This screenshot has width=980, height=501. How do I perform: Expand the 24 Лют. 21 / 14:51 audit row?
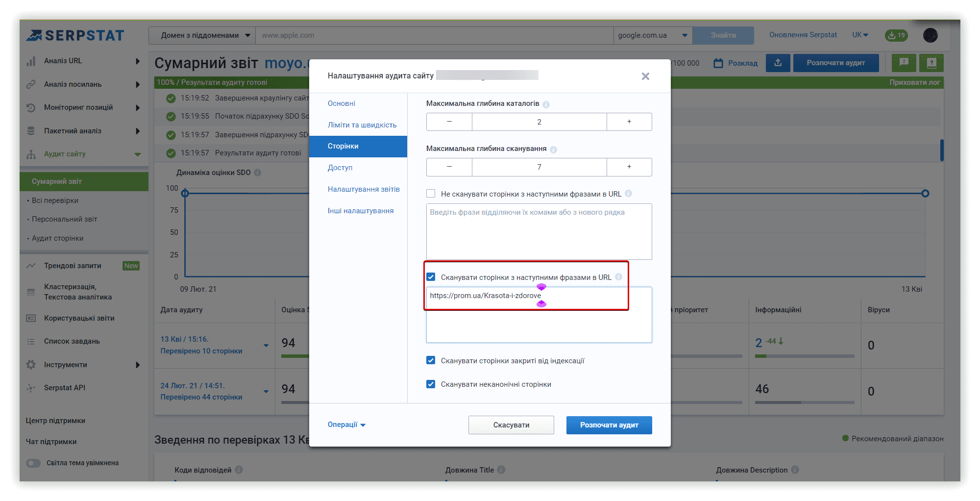point(266,391)
